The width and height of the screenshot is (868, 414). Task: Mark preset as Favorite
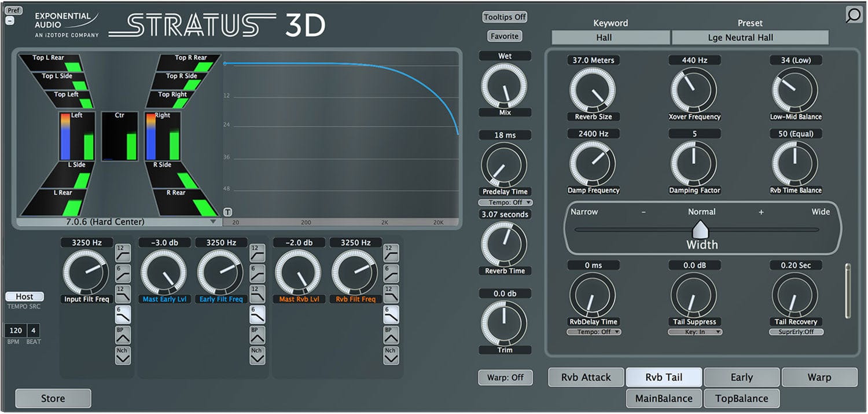pyautogui.click(x=505, y=36)
